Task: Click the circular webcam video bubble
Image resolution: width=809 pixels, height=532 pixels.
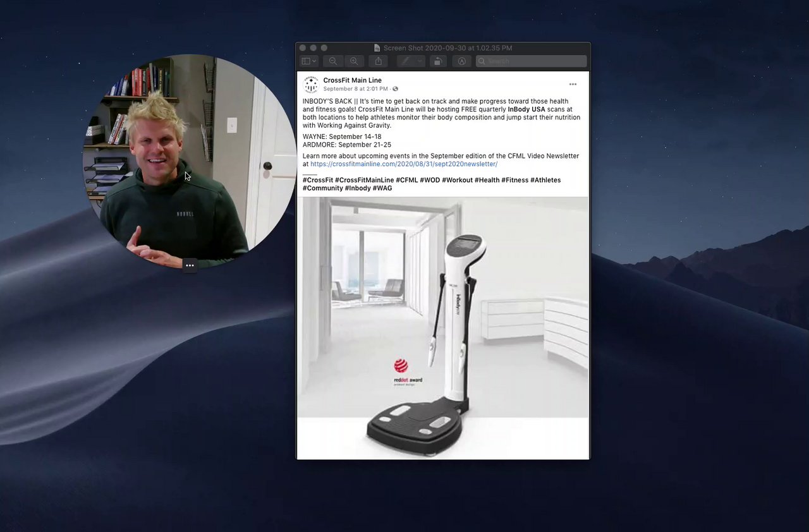Action: pyautogui.click(x=190, y=161)
